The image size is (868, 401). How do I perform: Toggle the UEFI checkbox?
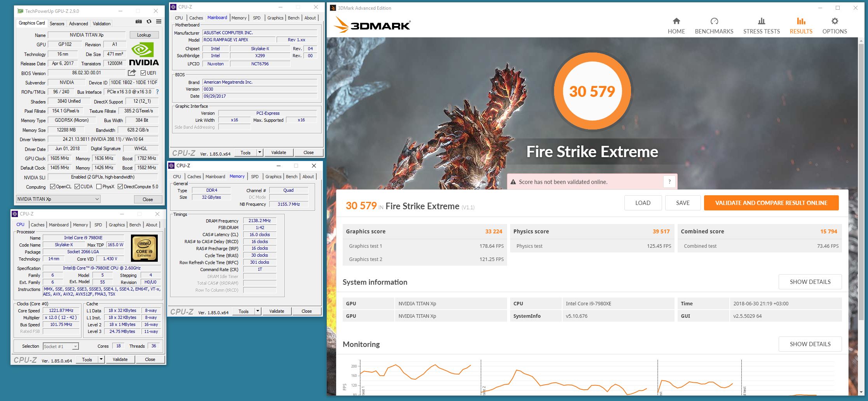[x=143, y=73]
